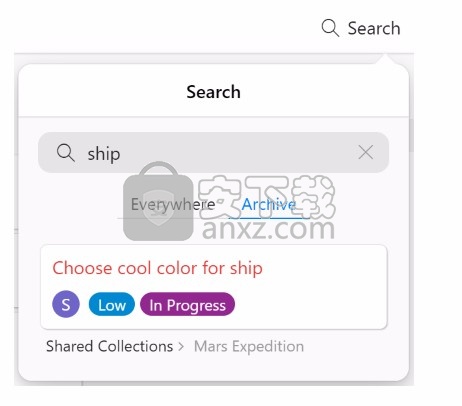The width and height of the screenshot is (462, 406).
Task: Switch to the Everywhere search scope
Action: click(173, 204)
